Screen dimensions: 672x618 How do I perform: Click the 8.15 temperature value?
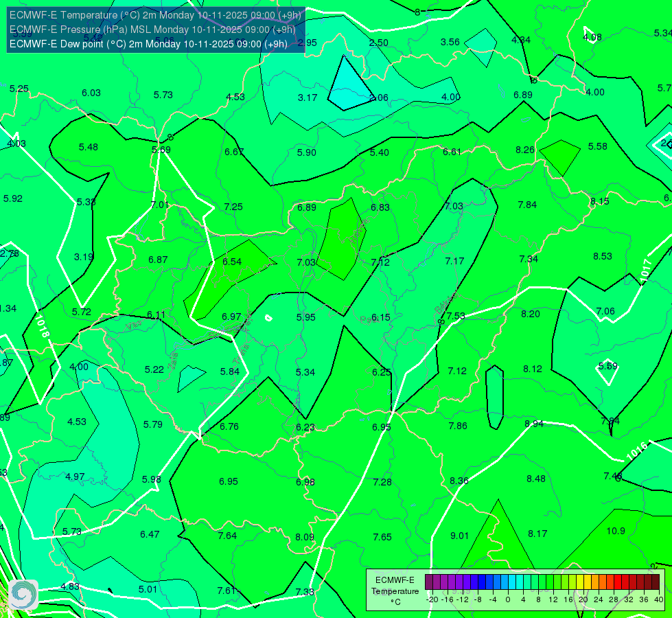click(x=599, y=201)
